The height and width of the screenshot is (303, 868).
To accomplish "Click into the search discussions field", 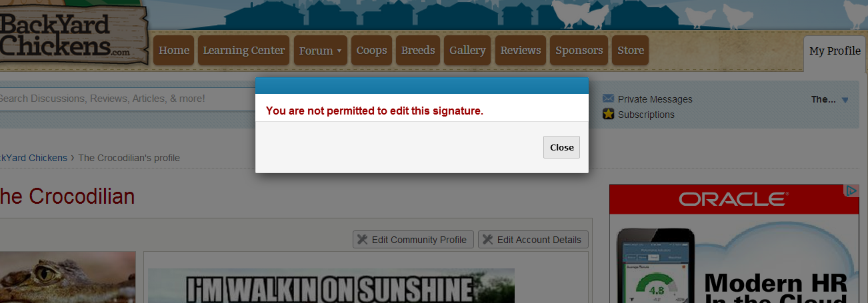I will (127, 99).
